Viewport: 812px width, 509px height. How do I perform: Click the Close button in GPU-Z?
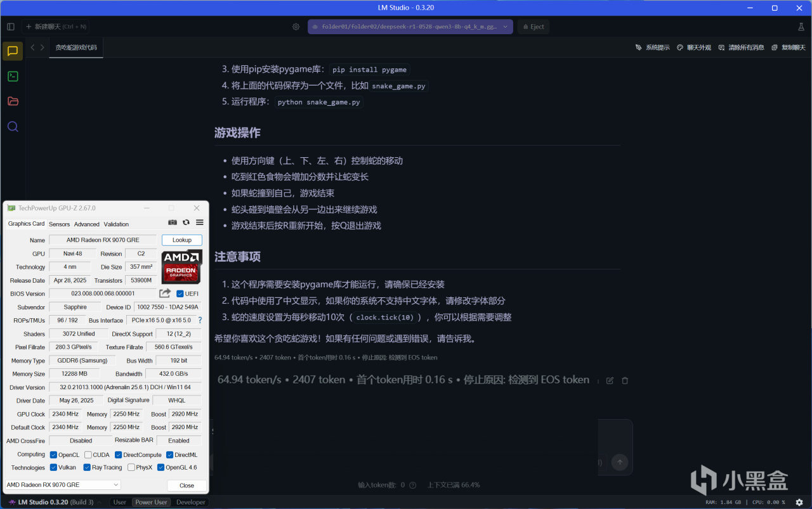point(187,486)
